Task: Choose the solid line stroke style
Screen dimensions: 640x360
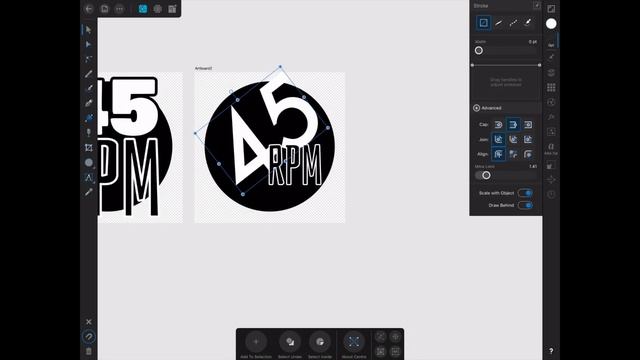Action: pos(498,22)
